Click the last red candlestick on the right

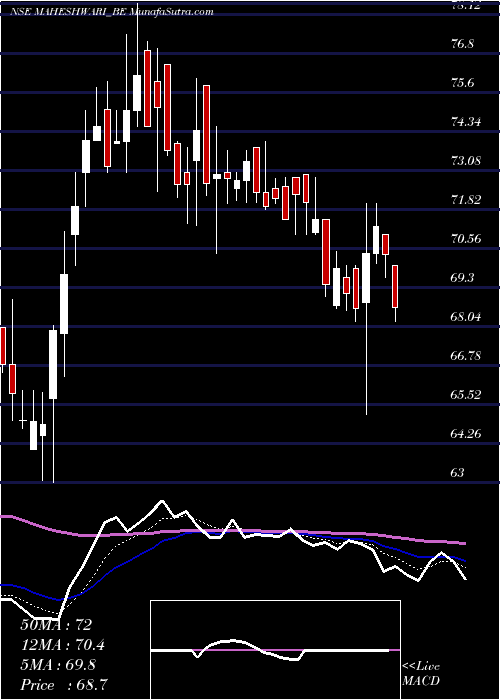395,286
